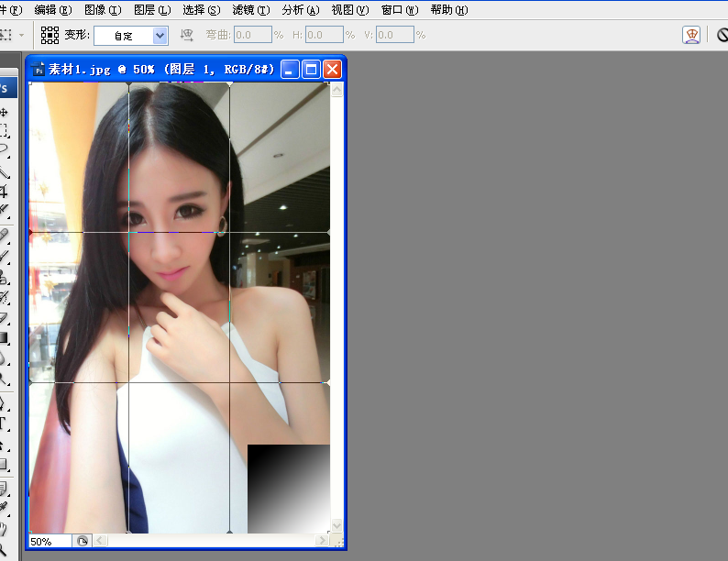The width and height of the screenshot is (728, 561).
Task: Select the Rectangular Marquee tool
Action: click(4, 130)
